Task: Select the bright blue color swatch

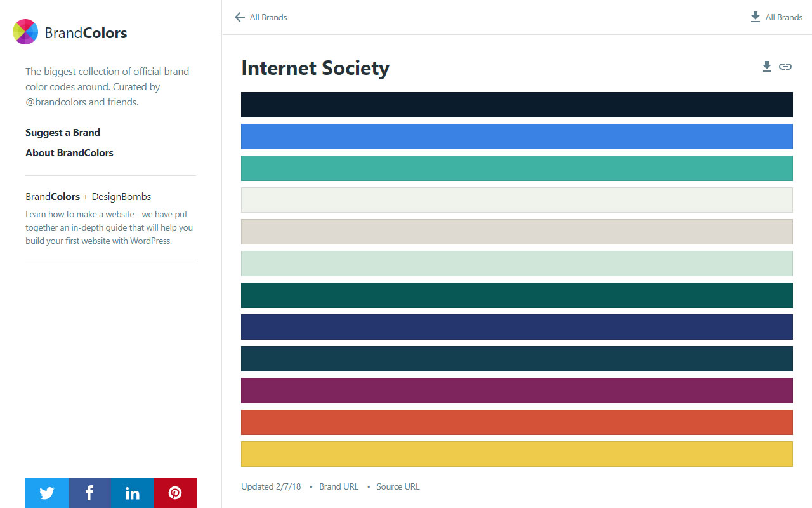Action: coord(517,137)
